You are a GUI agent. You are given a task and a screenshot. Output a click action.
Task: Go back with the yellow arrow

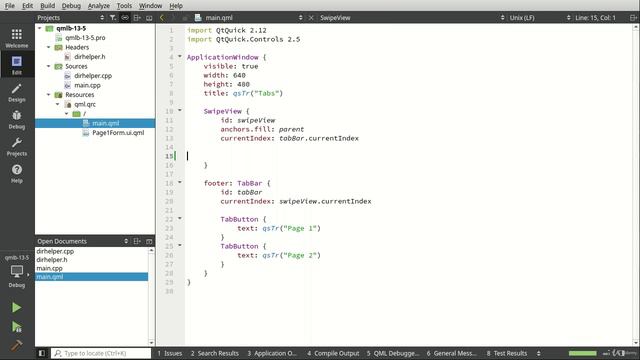point(162,18)
